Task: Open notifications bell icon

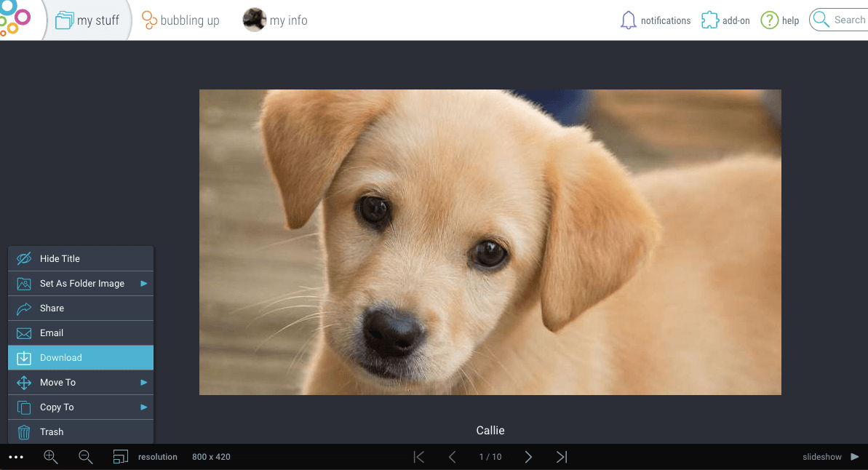Action: pos(629,20)
